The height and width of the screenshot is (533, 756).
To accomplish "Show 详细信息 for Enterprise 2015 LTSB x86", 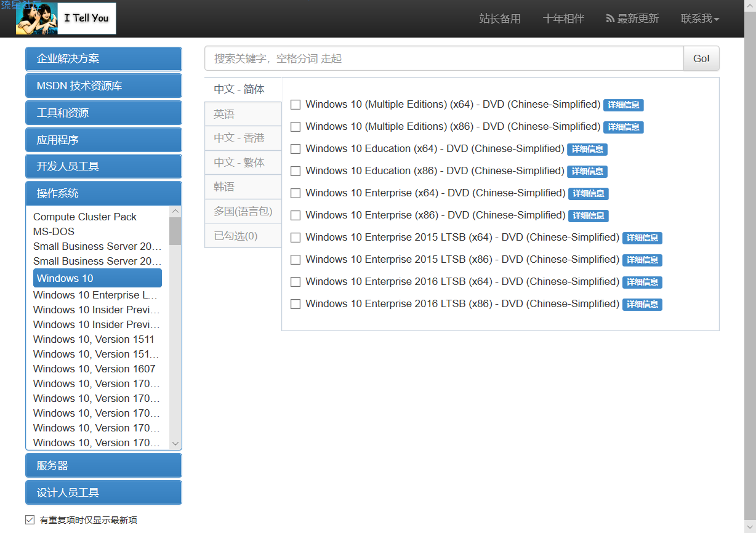I will 642,260.
